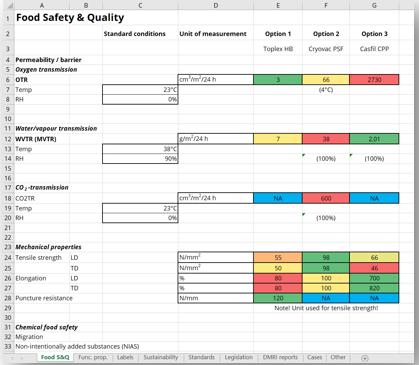
Task: Select the Standards sheet tab
Action: 201,357
